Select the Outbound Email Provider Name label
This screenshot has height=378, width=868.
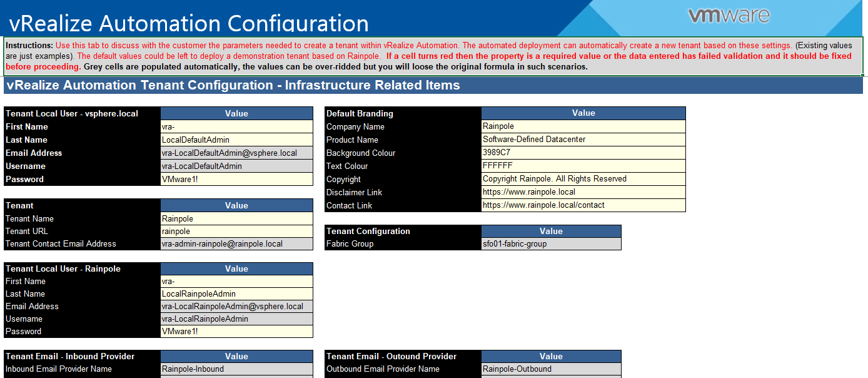coord(403,369)
